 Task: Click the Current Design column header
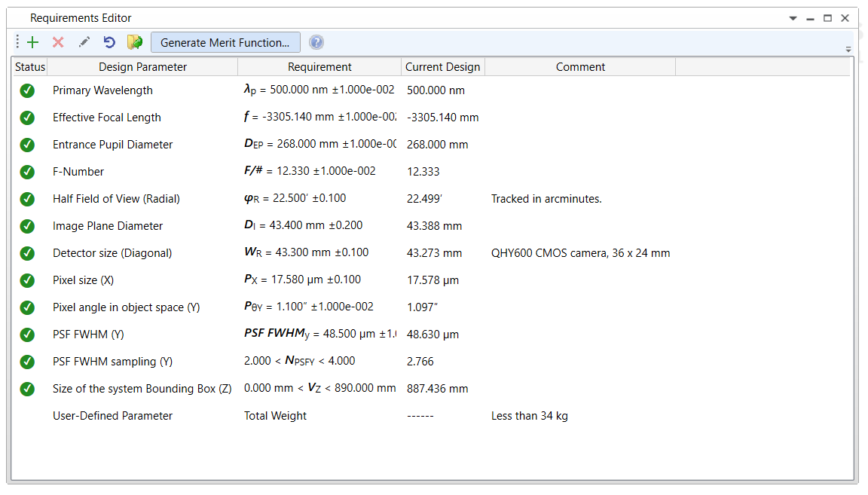click(443, 67)
